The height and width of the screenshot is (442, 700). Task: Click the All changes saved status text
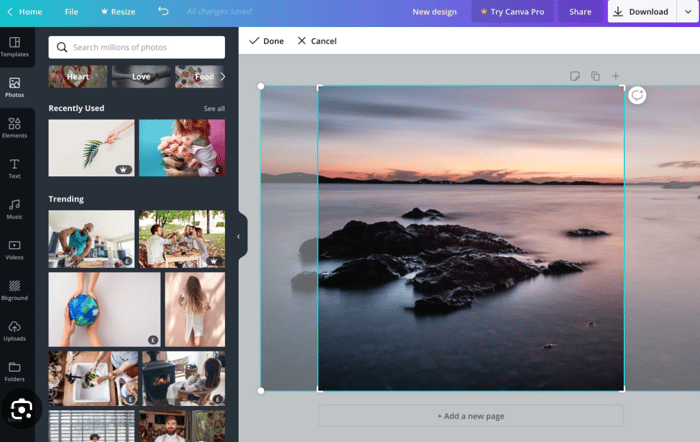pos(219,12)
